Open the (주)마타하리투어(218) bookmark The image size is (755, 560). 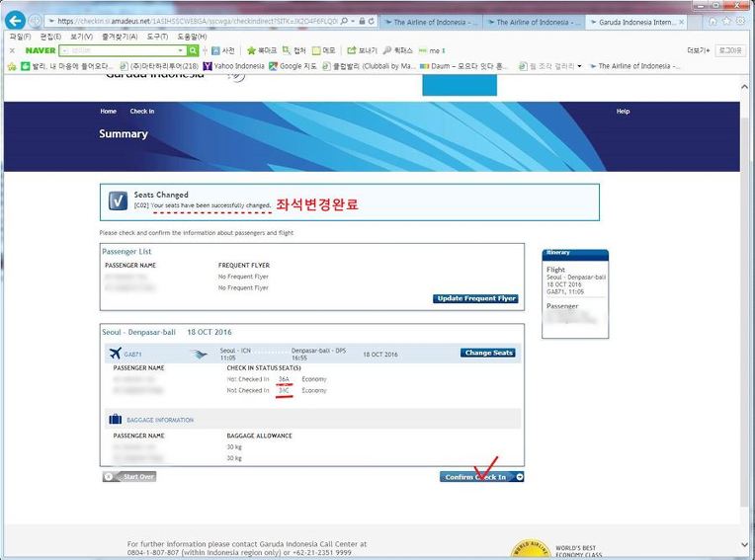(159, 66)
